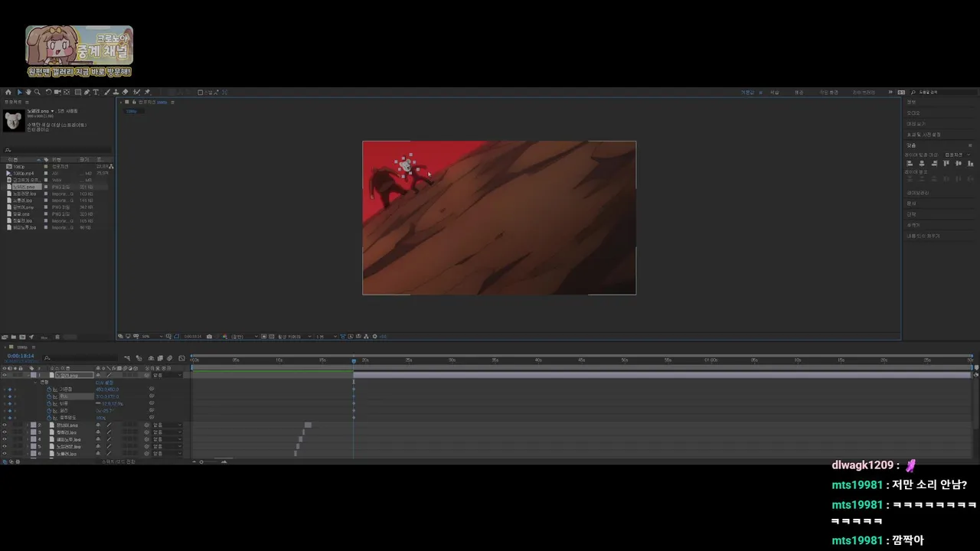Image resolution: width=980 pixels, height=551 pixels.
Task: Expand the Preview panel header
Action: click(x=916, y=124)
